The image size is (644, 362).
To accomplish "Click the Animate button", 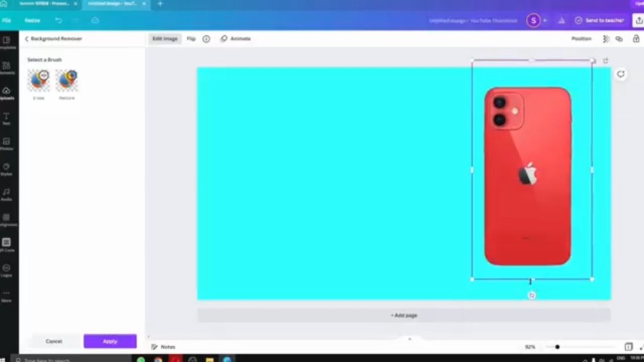I will click(x=236, y=38).
